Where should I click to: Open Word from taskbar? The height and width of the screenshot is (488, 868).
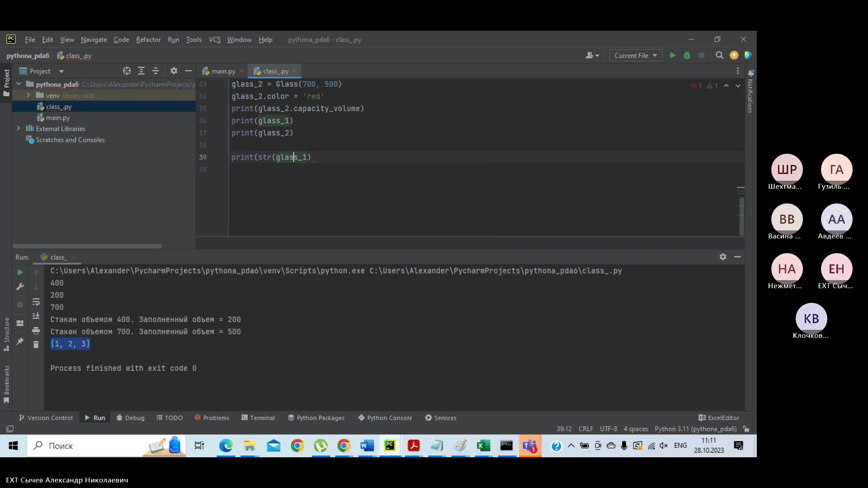coord(367,446)
